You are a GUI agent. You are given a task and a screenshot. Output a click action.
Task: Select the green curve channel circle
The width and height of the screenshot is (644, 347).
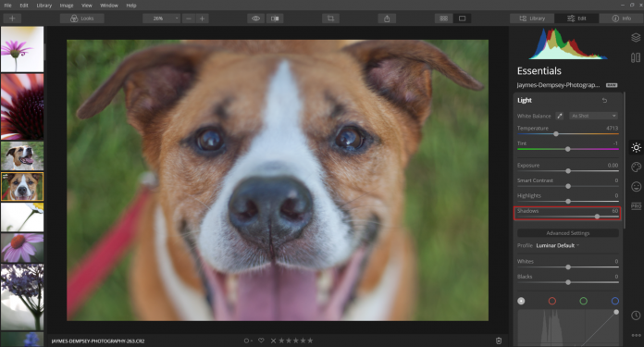click(x=583, y=301)
